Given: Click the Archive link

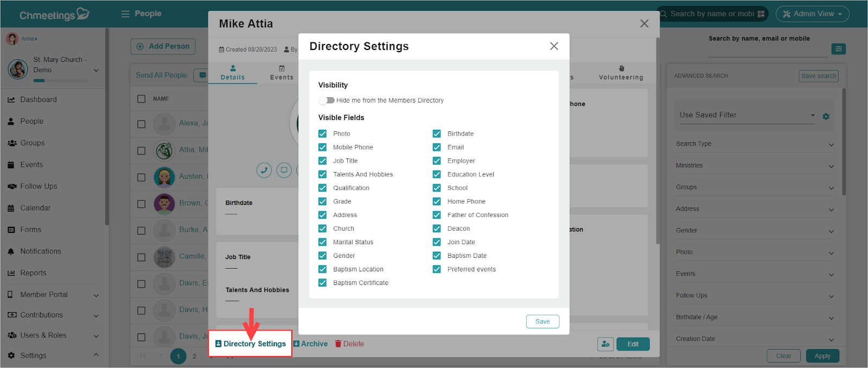Looking at the screenshot, I should click(310, 344).
